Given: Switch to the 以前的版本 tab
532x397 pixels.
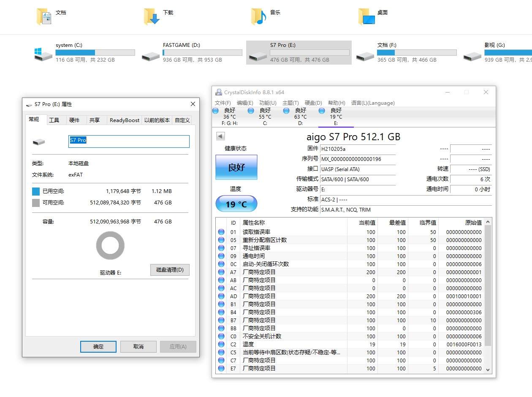Looking at the screenshot, I should (x=157, y=120).
